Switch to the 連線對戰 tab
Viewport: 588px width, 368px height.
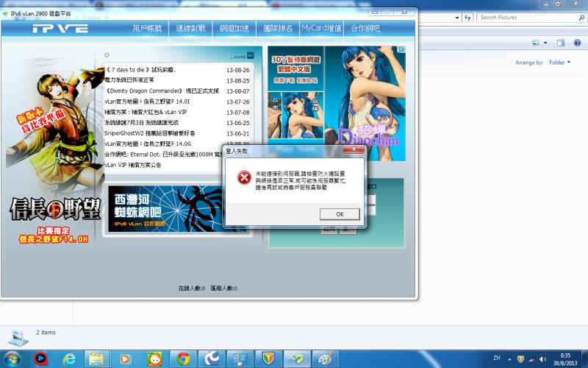click(x=191, y=29)
